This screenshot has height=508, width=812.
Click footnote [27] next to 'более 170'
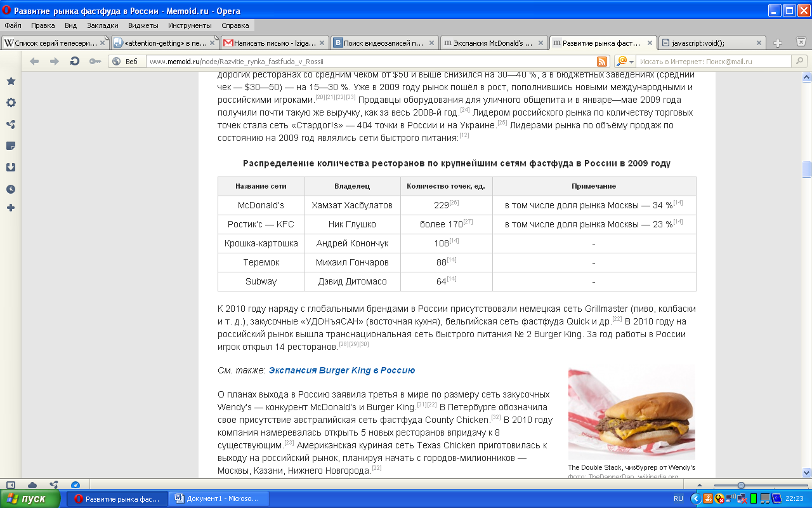(468, 222)
